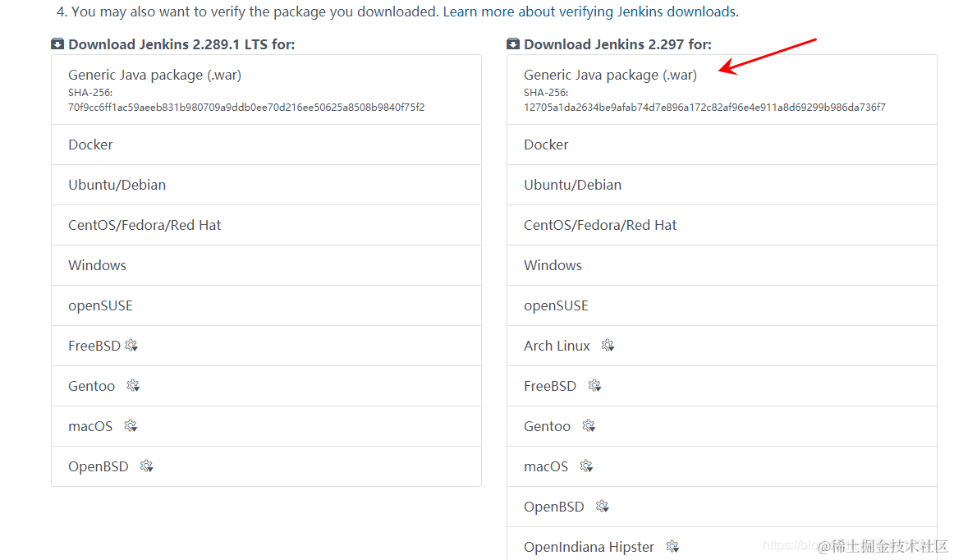Download LTS Generic Java package (.war)
This screenshot has height=560, width=954.
pyautogui.click(x=266, y=90)
